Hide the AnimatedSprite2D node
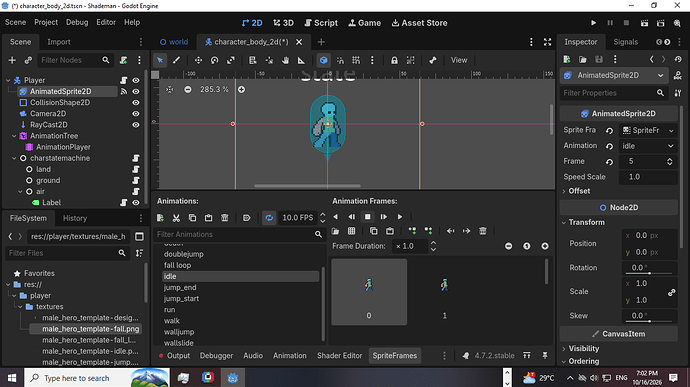Screen dimensions: 690x387 (x=136, y=91)
